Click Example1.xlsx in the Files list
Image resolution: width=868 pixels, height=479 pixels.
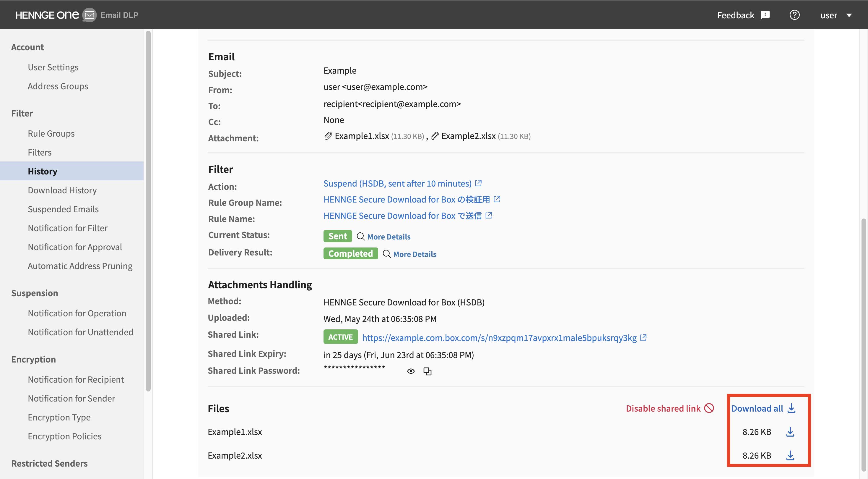coord(235,431)
